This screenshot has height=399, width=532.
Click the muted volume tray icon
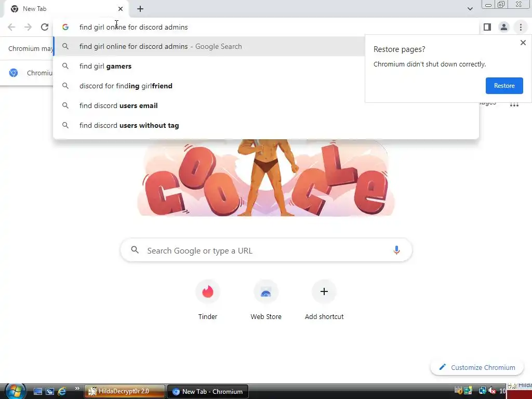tap(492, 391)
